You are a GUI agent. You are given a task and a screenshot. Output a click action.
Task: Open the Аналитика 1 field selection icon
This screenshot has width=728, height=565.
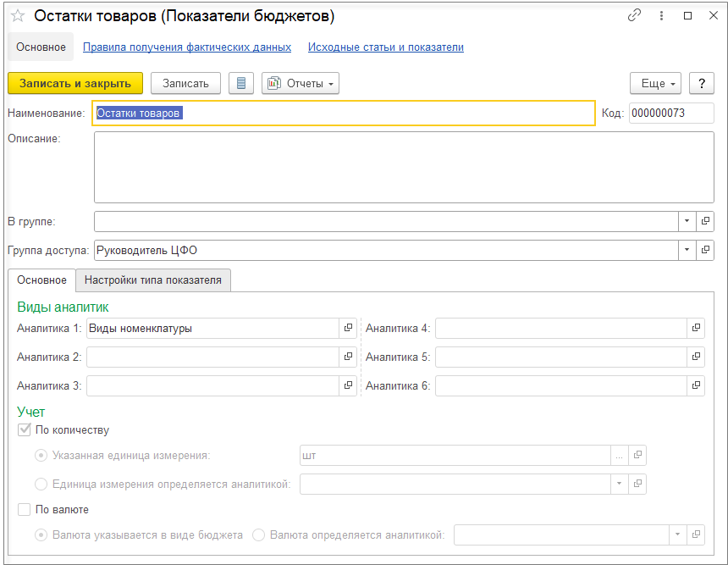click(x=348, y=329)
